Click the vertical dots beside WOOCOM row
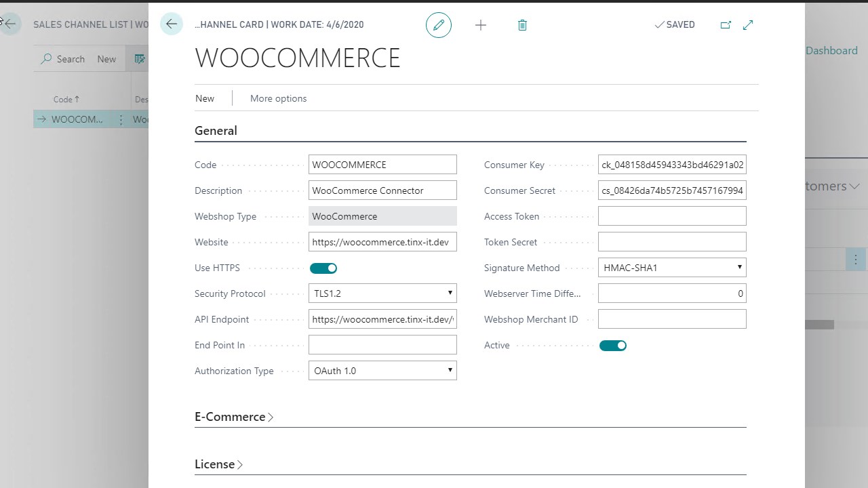The height and width of the screenshot is (488, 868). 121,120
